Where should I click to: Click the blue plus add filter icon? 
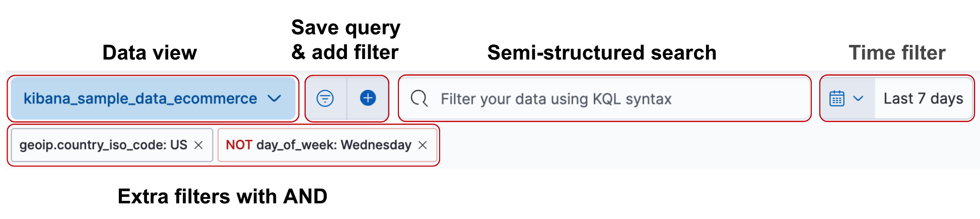[x=368, y=98]
